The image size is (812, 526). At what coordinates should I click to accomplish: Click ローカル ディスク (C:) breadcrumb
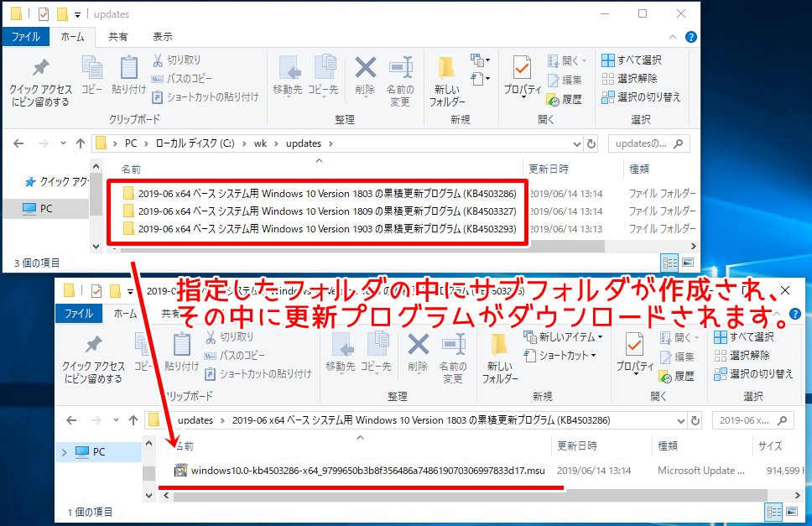pos(195,143)
